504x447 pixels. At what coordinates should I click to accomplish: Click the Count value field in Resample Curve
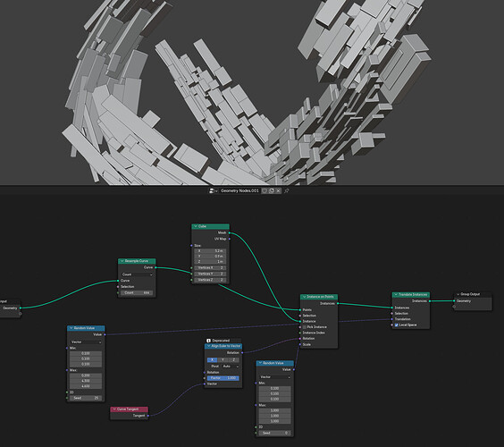point(138,293)
